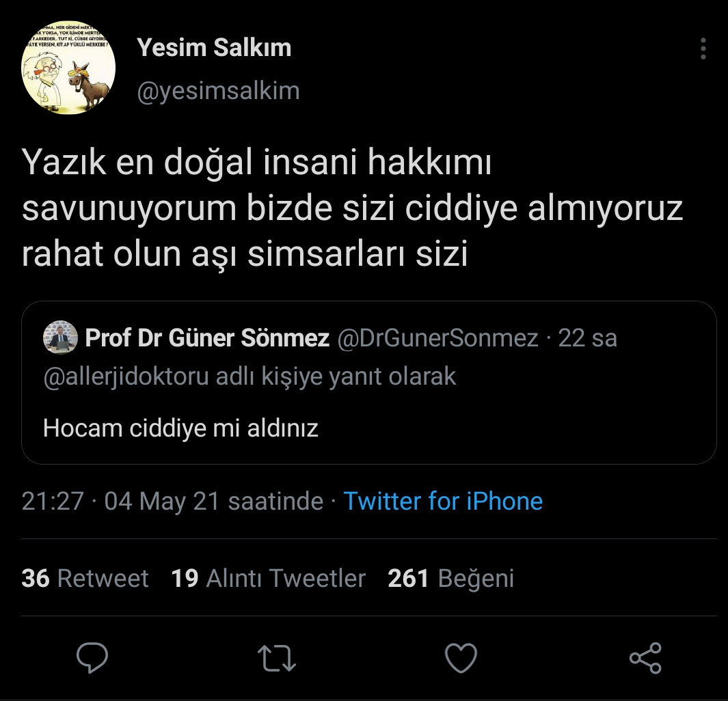728x701 pixels.
Task: Like the tweet with the heart icon
Action: 461,657
